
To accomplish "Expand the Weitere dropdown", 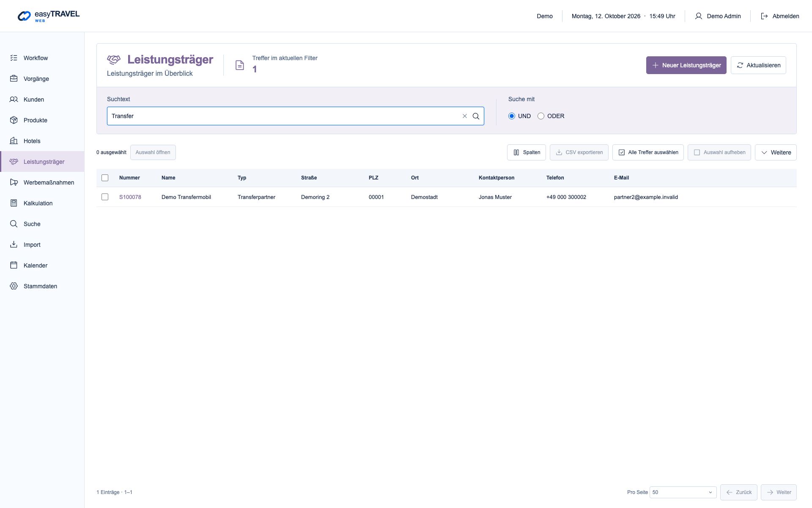I will pyautogui.click(x=776, y=152).
